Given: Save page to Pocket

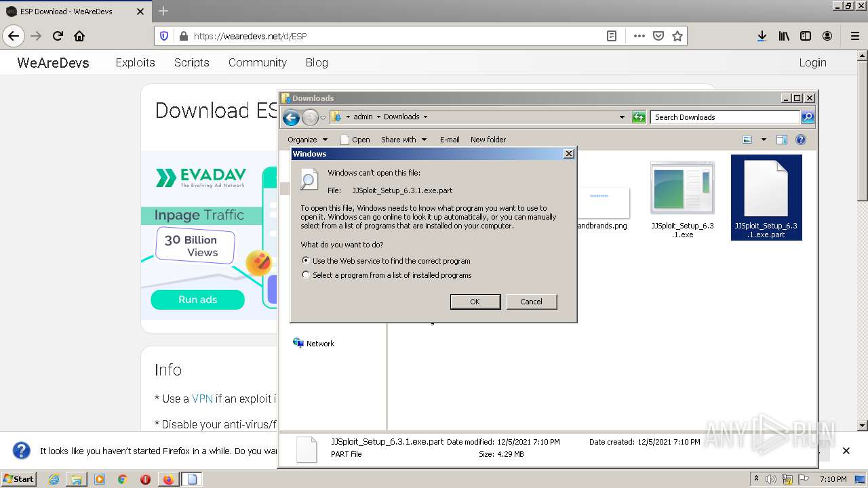Looking at the screenshot, I should click(658, 36).
